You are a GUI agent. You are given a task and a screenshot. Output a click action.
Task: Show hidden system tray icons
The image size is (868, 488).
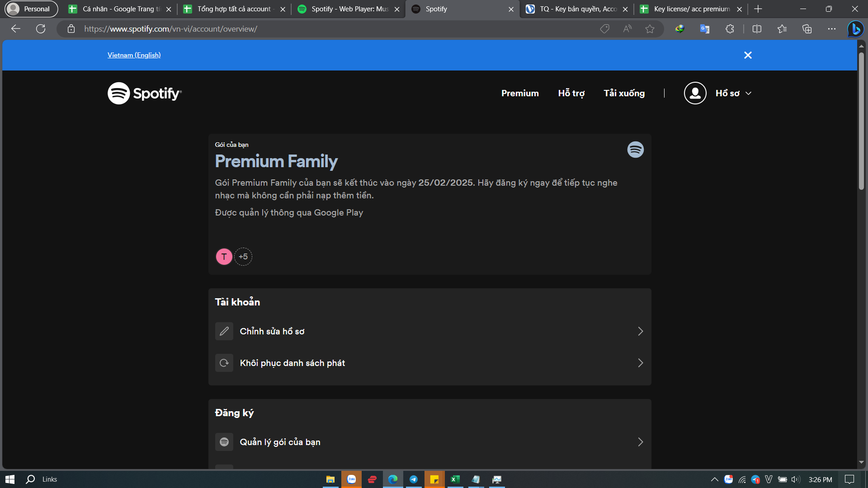click(714, 479)
